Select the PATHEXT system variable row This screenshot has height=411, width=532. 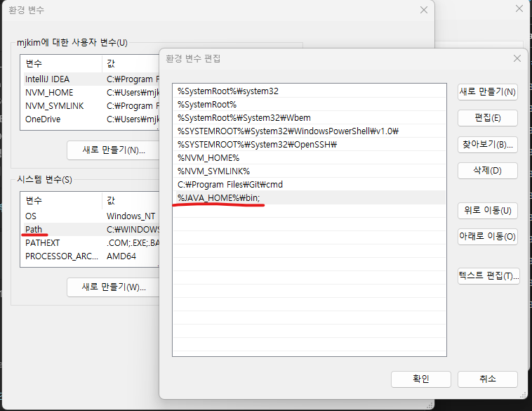pos(91,243)
